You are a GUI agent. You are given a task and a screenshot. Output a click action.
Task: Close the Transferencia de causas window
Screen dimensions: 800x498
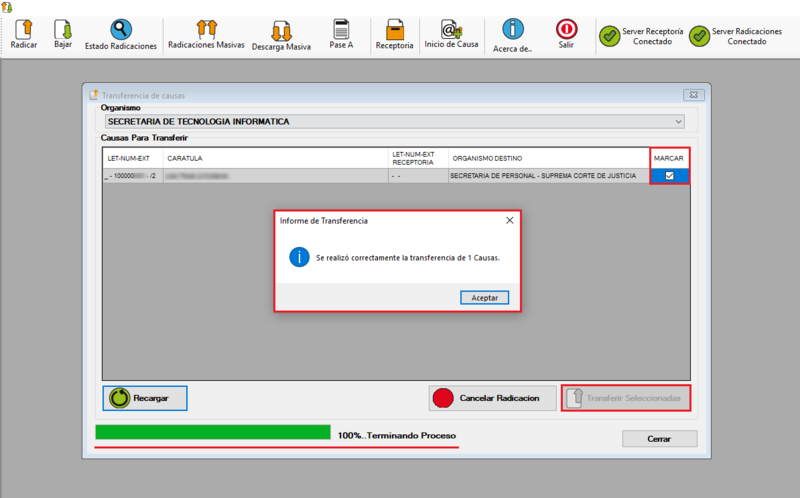pyautogui.click(x=694, y=95)
